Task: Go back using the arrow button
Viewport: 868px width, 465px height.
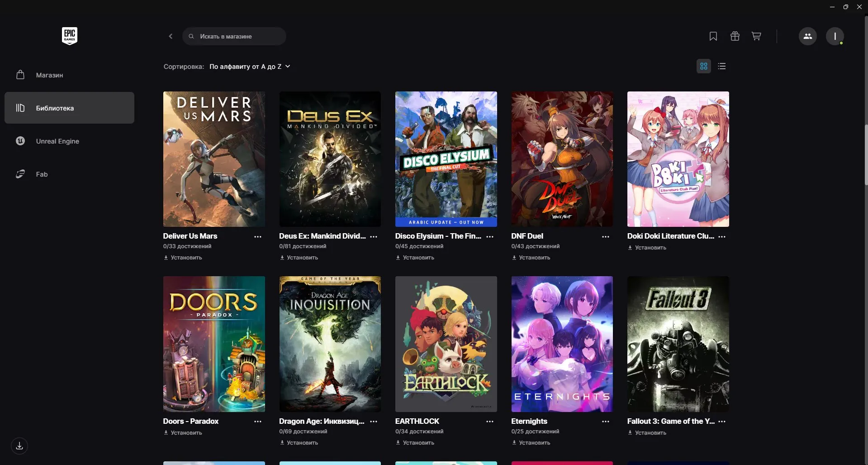Action: (x=171, y=36)
